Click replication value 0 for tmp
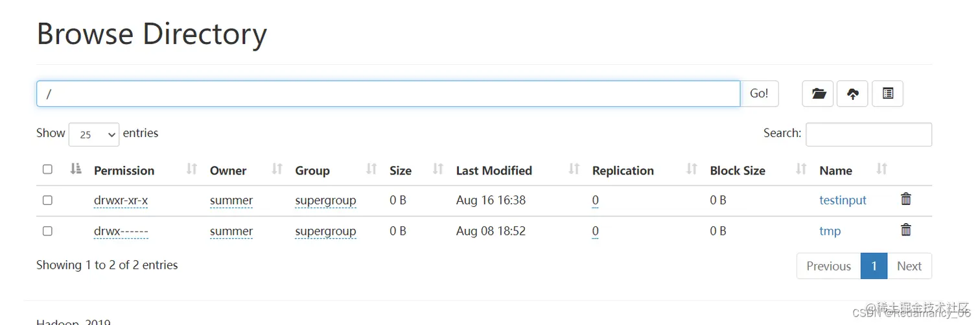Viewport: 980px width, 325px height. pos(596,231)
